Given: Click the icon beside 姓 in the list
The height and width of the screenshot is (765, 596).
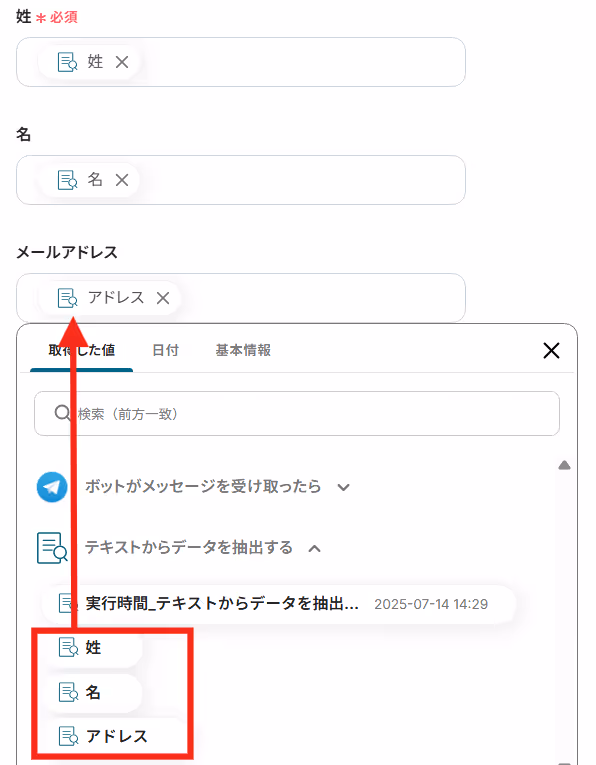Looking at the screenshot, I should point(68,647).
